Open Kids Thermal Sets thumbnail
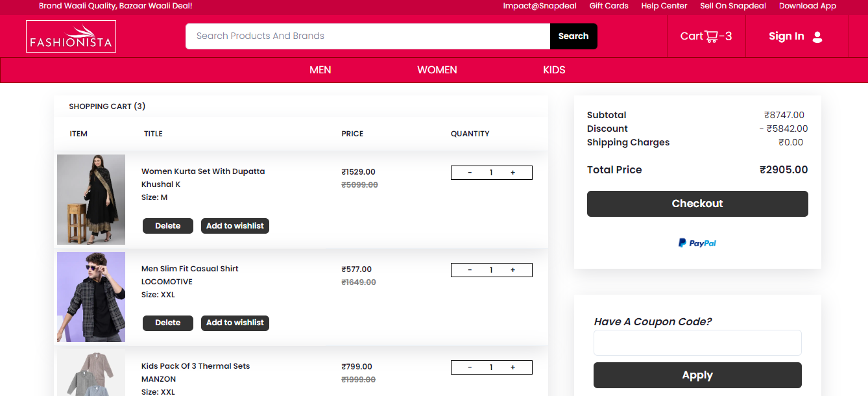This screenshot has width=868, height=396. tap(91, 373)
